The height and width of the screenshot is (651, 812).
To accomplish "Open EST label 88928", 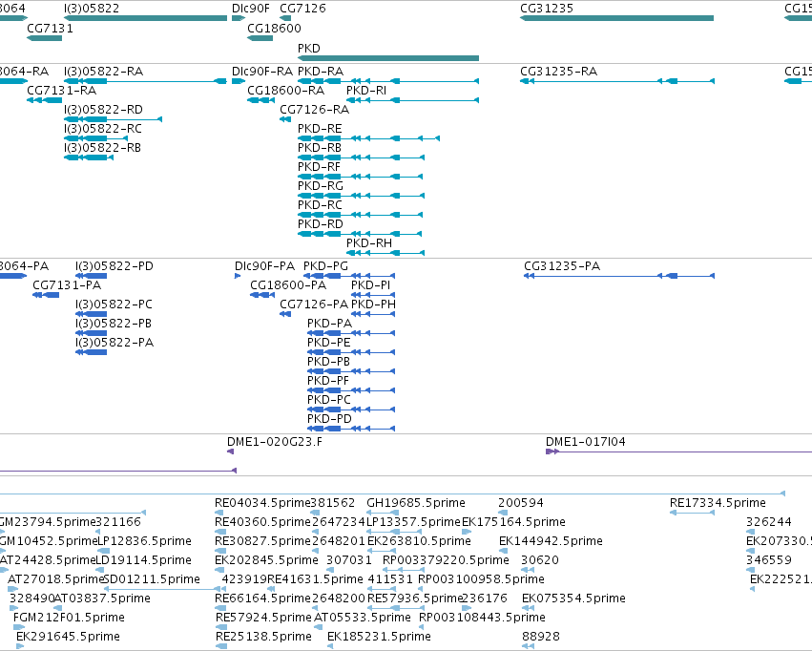I will tap(541, 636).
